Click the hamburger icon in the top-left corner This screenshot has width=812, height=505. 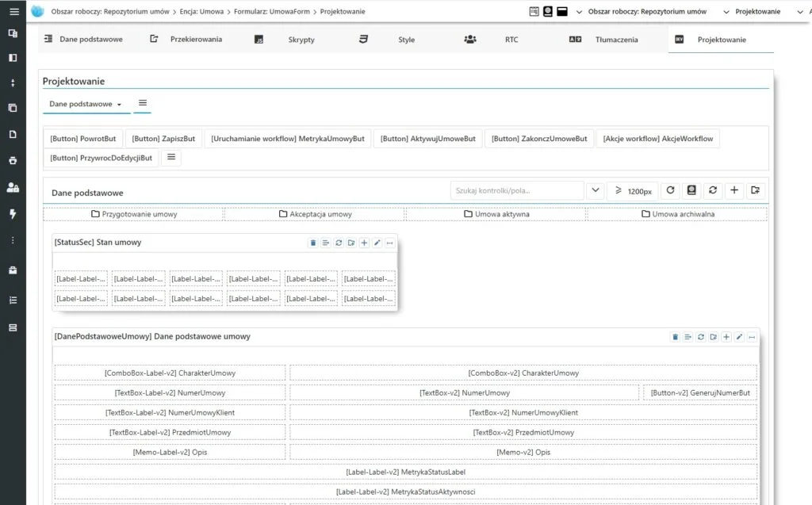(14, 11)
